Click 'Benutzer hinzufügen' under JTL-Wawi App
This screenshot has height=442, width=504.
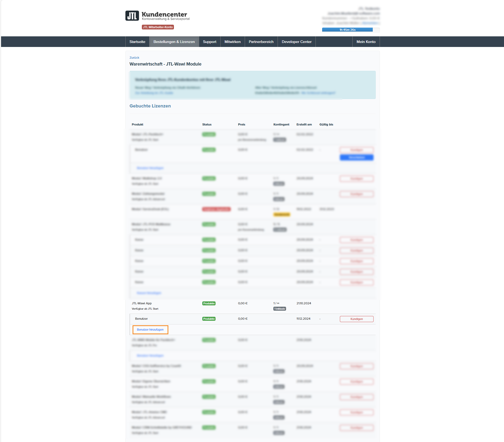[x=150, y=330]
